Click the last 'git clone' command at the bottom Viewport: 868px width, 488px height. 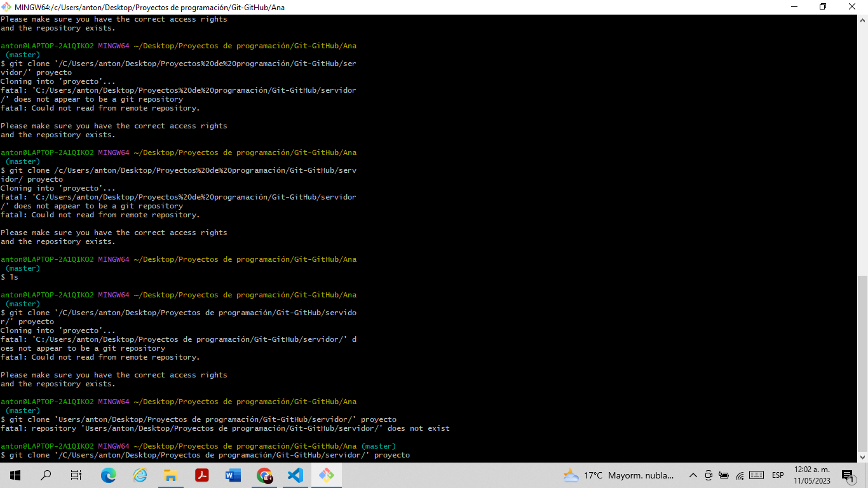[205, 455]
